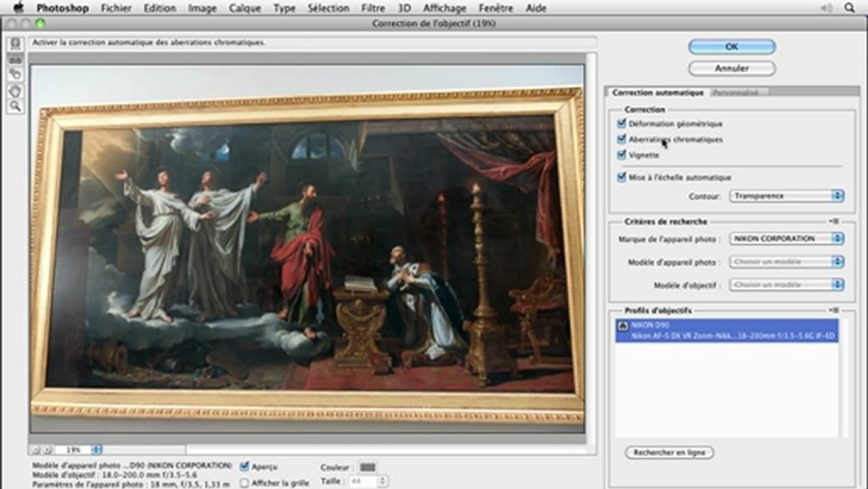Screen dimensions: 868x489
Task: Uncheck Déformation géométrique checkbox
Action: tap(622, 124)
